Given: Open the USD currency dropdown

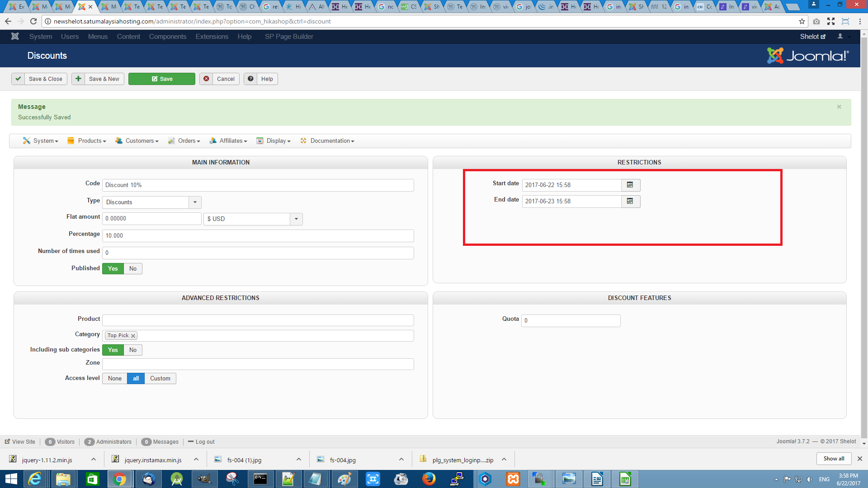Looking at the screenshot, I should pos(296,219).
